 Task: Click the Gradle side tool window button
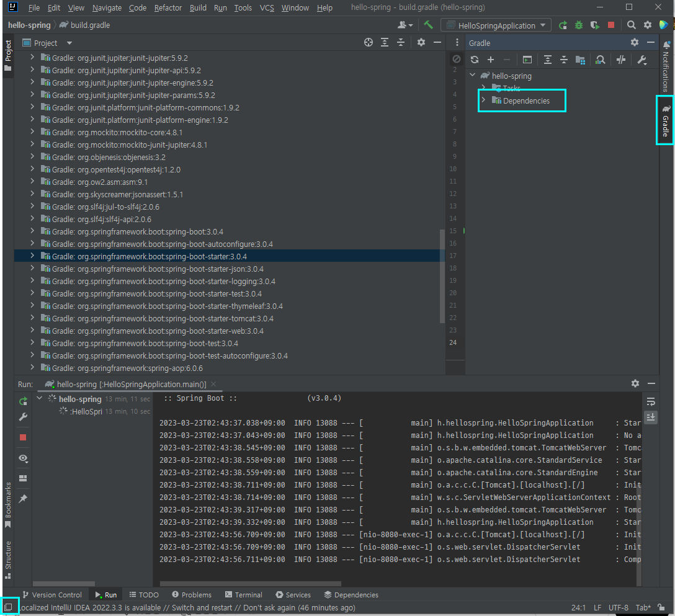click(x=666, y=120)
